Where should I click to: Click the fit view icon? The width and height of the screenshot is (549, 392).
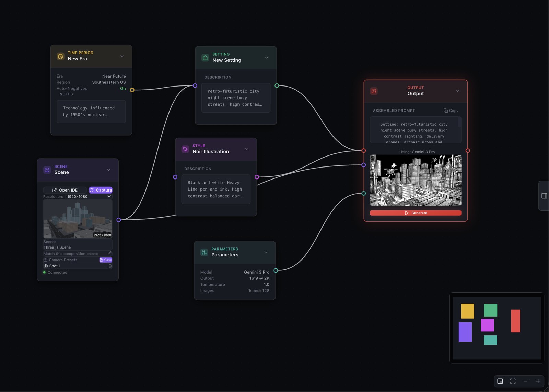513,381
